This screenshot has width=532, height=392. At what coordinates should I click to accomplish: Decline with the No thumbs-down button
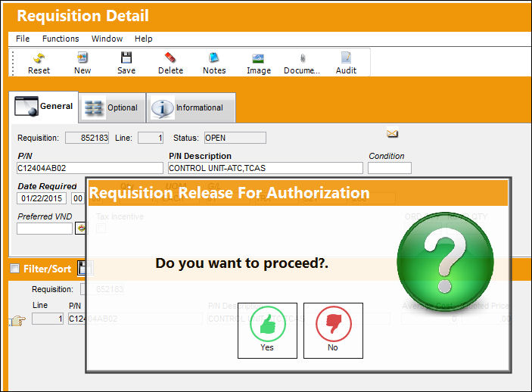(333, 331)
